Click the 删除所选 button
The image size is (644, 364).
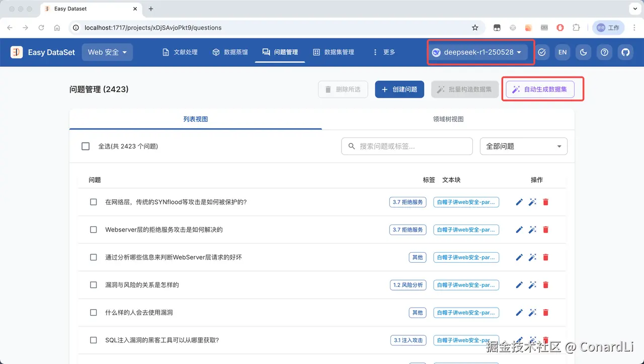pyautogui.click(x=343, y=89)
